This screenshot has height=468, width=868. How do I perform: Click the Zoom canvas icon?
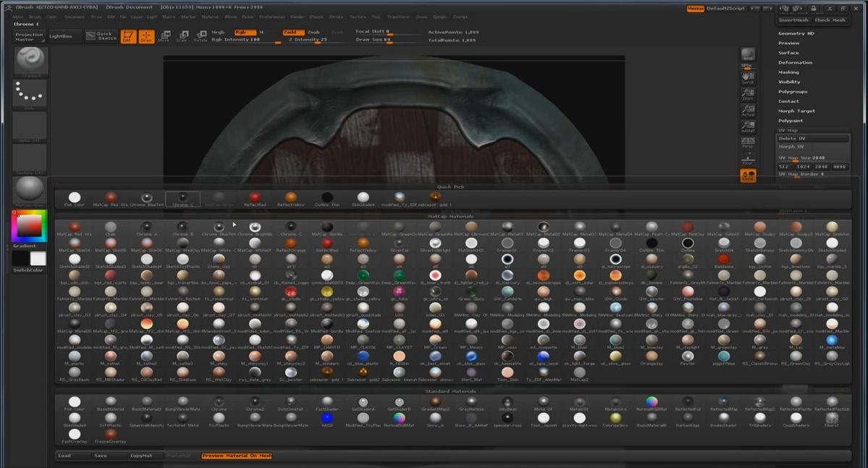click(x=748, y=94)
